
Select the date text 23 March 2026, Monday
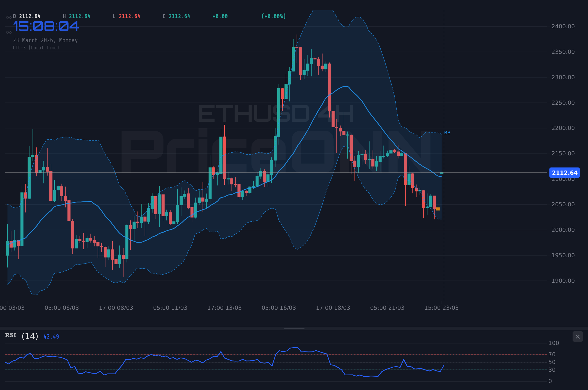[46, 40]
